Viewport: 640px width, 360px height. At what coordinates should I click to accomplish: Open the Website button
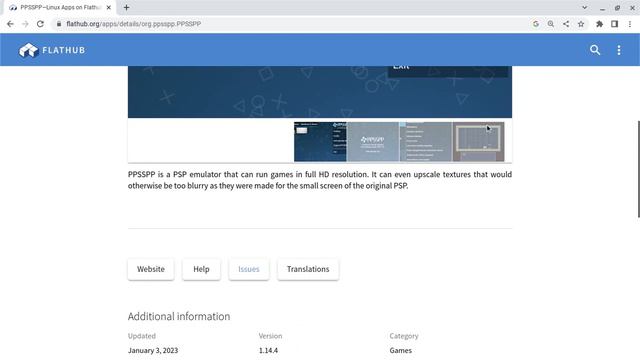tap(151, 269)
